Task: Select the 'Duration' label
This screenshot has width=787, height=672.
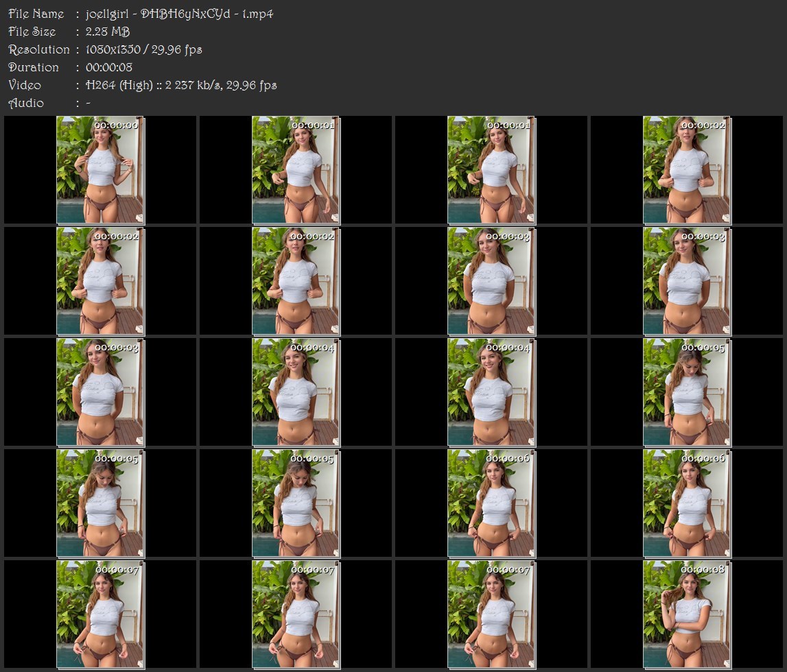Action: click(33, 67)
